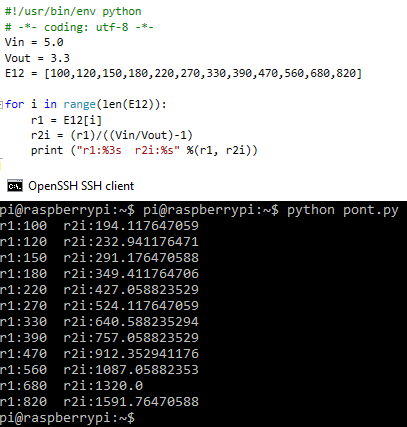Click the range keyword in the for loop
The height and width of the screenshot is (427, 407).
pos(80,105)
